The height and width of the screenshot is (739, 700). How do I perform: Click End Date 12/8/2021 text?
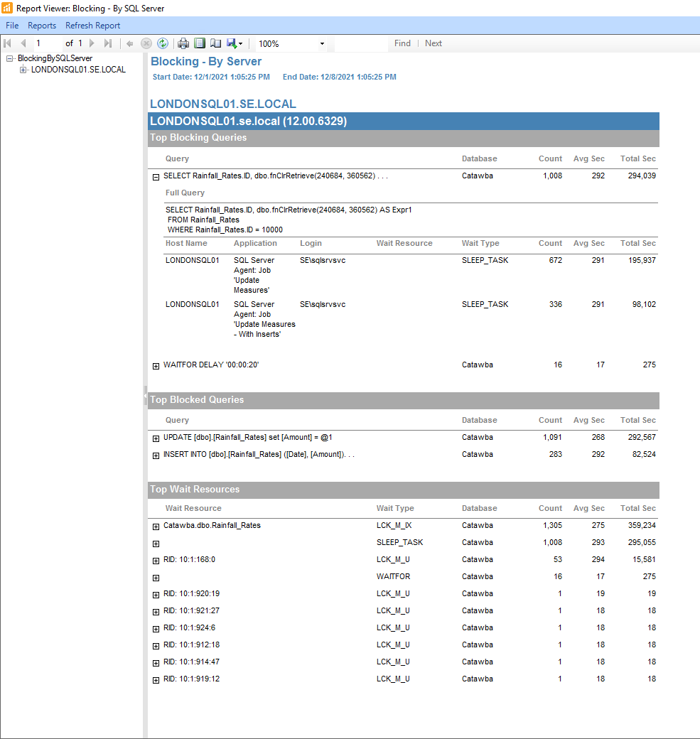coord(340,77)
